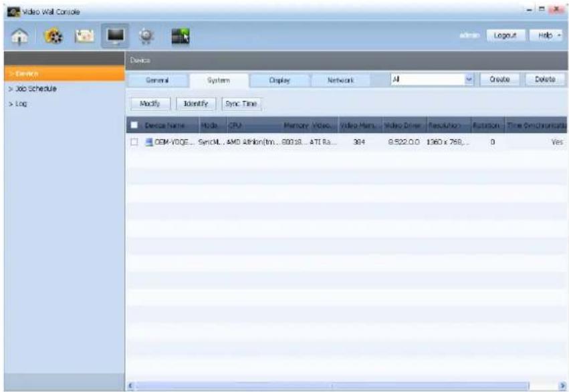Open the gear settings icon
Viewport: 569px width, 392px height.
pos(146,36)
